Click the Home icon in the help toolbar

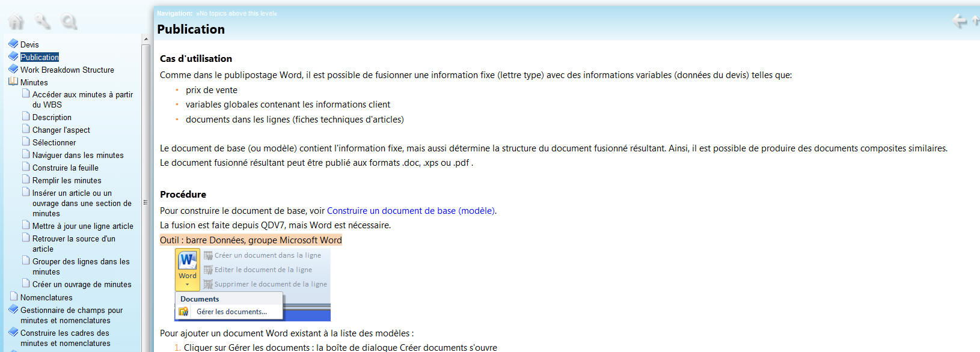coord(16,22)
